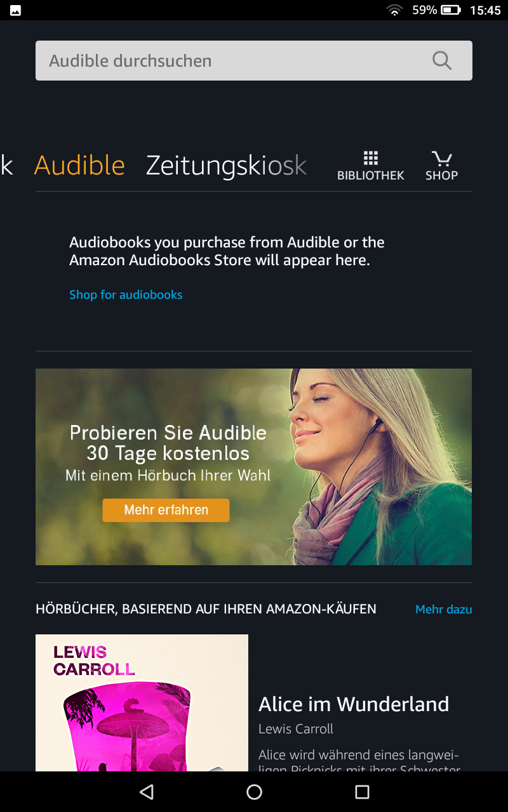Tap the image notification icon in status bar
Screen dimensions: 508x812
(16, 10)
